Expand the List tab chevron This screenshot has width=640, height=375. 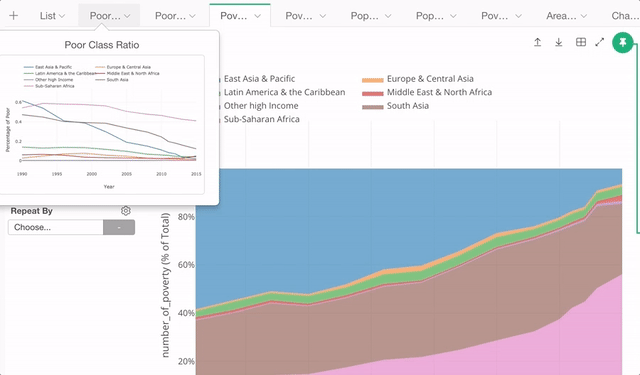coord(62,16)
